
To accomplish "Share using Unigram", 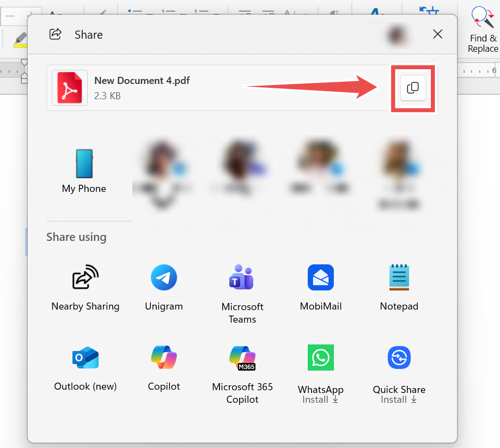I will [x=164, y=288].
